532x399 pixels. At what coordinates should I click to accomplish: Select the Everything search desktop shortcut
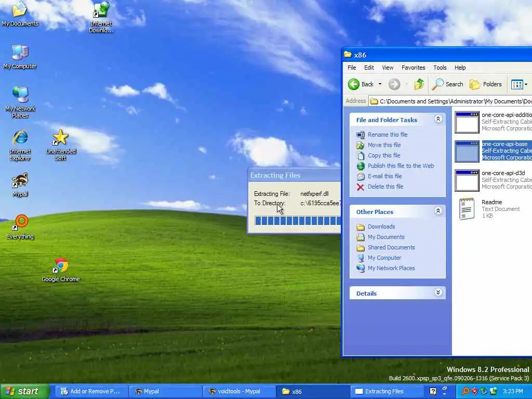tap(20, 227)
